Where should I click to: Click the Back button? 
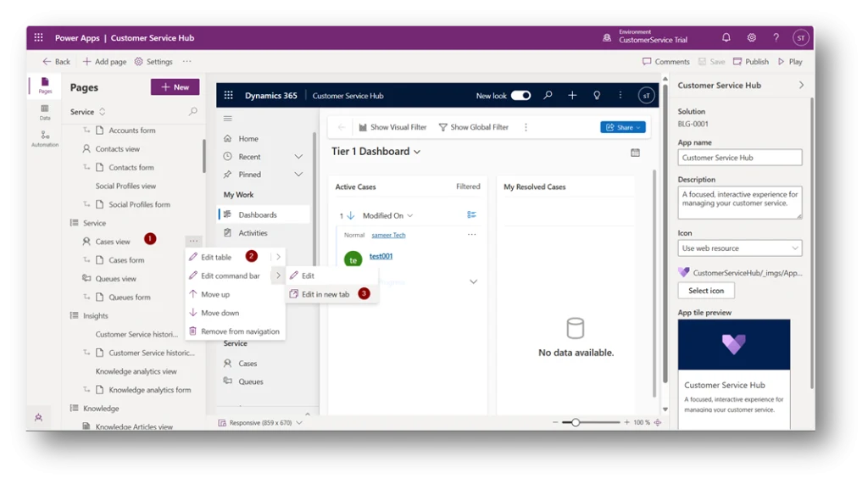pos(57,62)
